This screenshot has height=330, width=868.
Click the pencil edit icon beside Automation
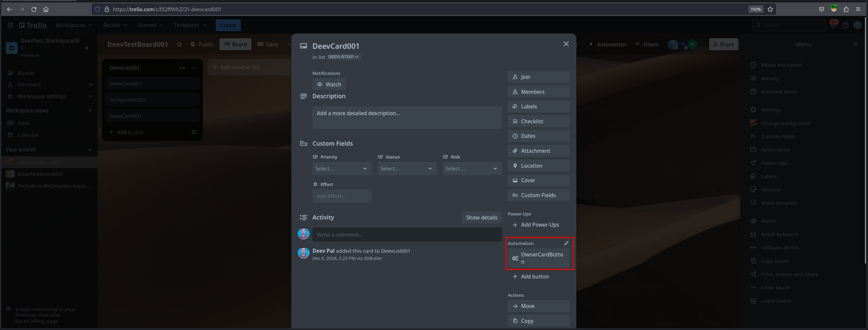click(x=566, y=243)
